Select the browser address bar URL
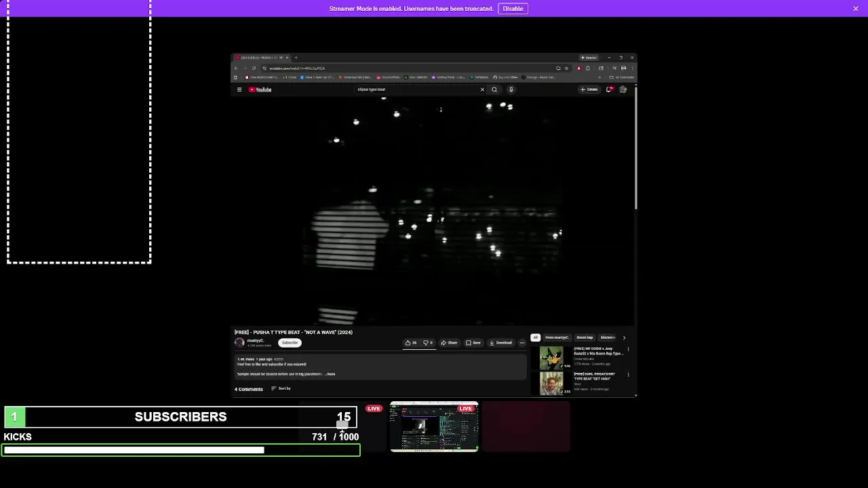The image size is (868, 488). [x=297, y=68]
